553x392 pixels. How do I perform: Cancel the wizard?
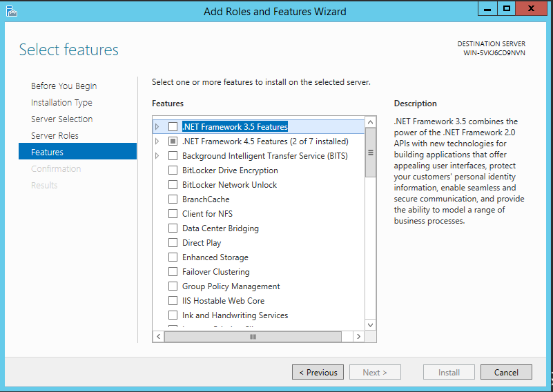click(506, 373)
